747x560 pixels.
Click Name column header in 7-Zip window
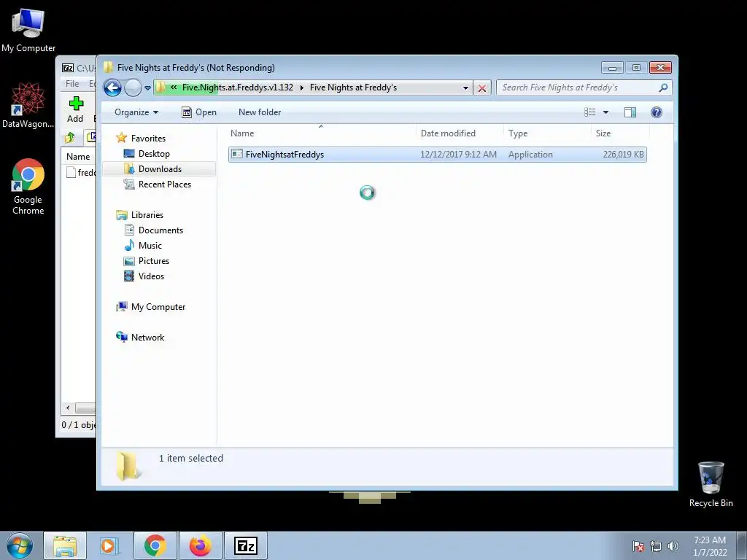click(78, 157)
